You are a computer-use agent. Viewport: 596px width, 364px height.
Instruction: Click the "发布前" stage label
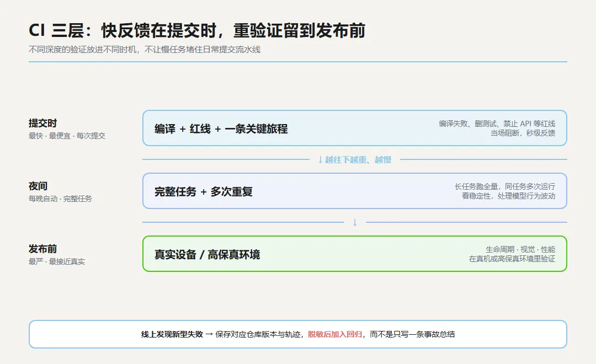pos(42,249)
